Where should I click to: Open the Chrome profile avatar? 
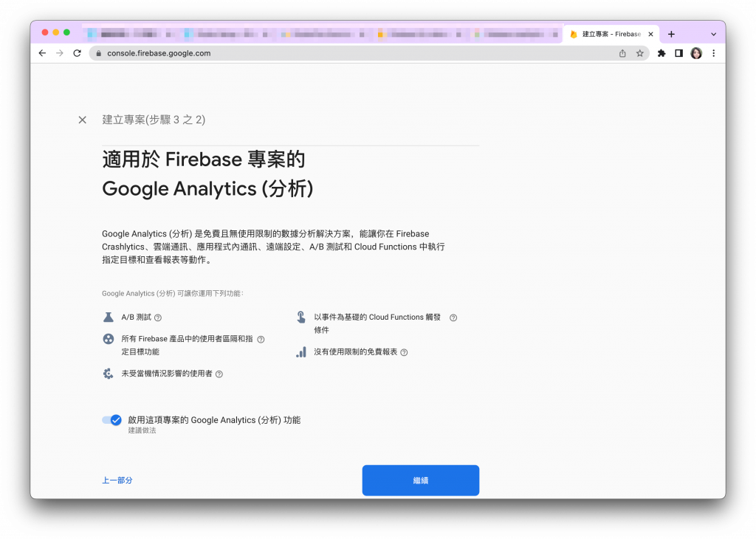[x=696, y=53]
